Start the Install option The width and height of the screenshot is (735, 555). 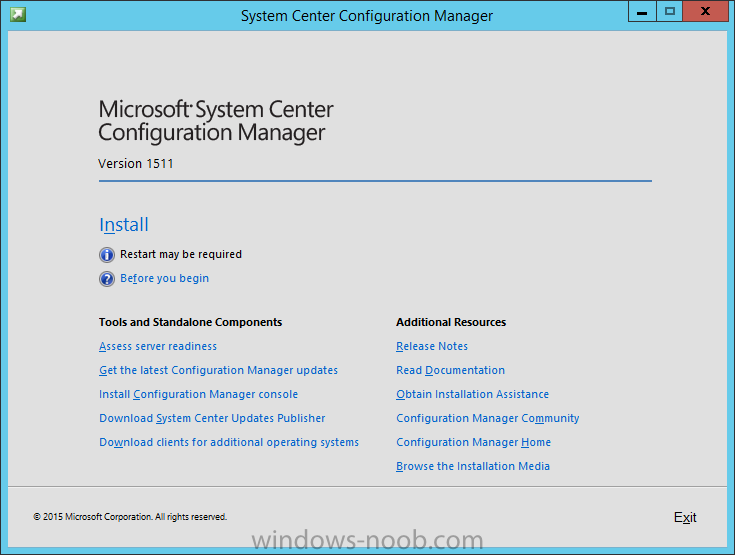click(x=124, y=225)
